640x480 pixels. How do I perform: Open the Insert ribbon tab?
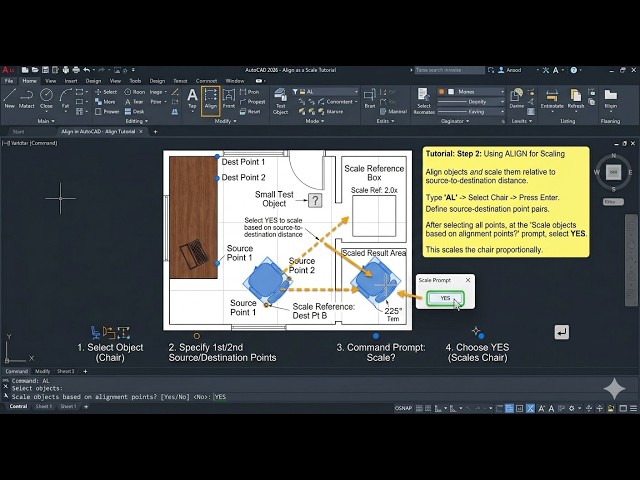71,81
